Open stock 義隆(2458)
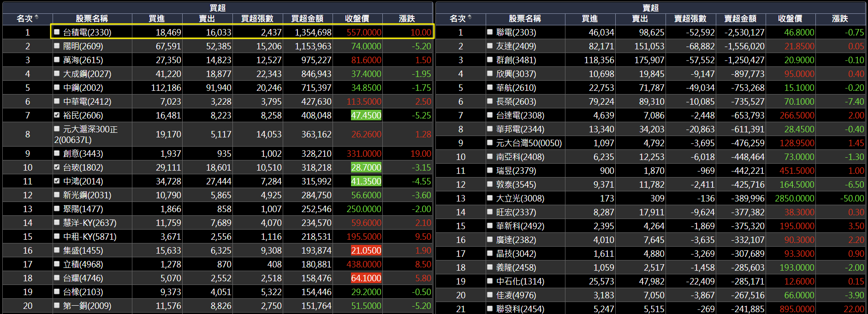The height and width of the screenshot is (314, 868). tap(516, 267)
